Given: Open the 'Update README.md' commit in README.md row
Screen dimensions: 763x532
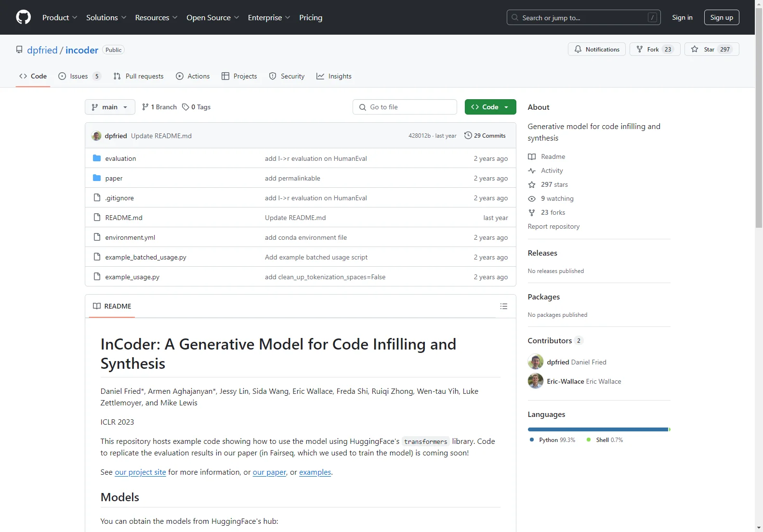Looking at the screenshot, I should 295,218.
